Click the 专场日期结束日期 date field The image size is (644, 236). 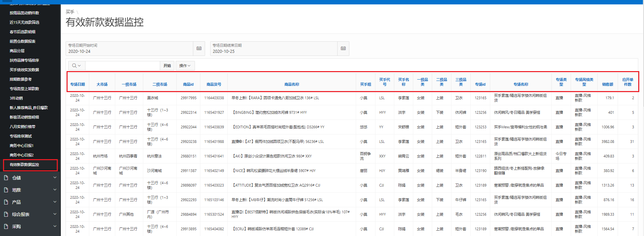[x=274, y=48]
